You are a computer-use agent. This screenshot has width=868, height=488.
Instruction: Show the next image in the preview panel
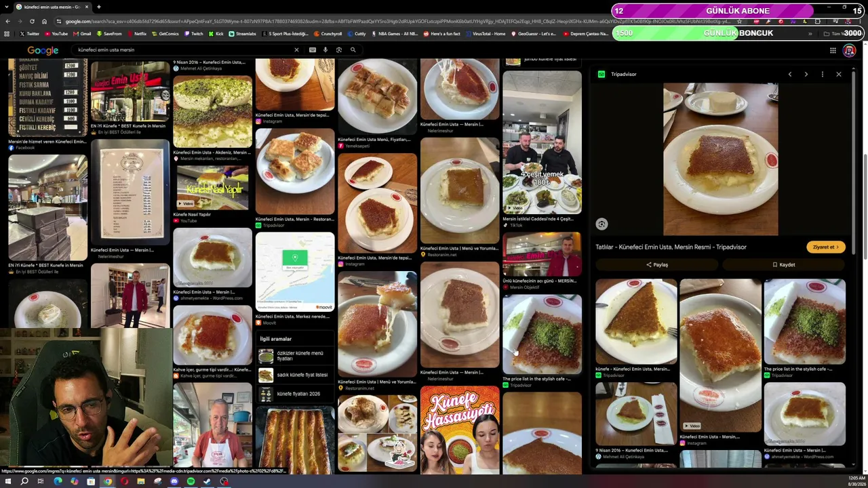point(806,74)
